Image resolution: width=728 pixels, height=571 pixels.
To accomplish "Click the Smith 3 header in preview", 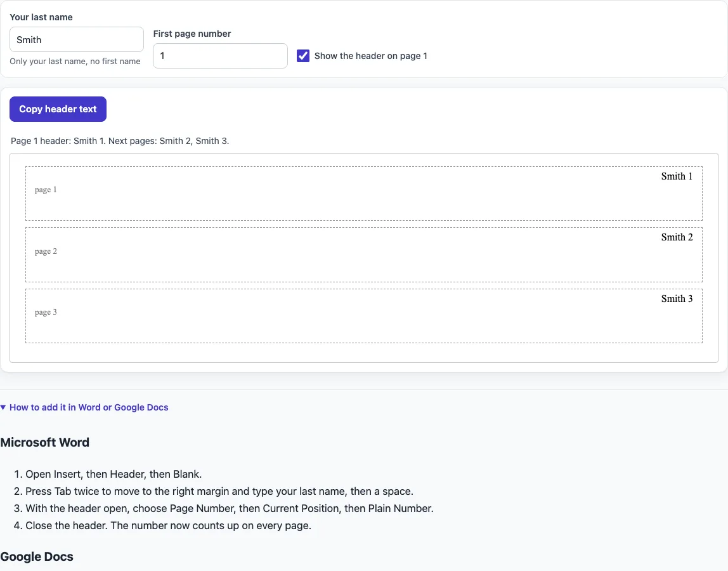I will pyautogui.click(x=677, y=299).
